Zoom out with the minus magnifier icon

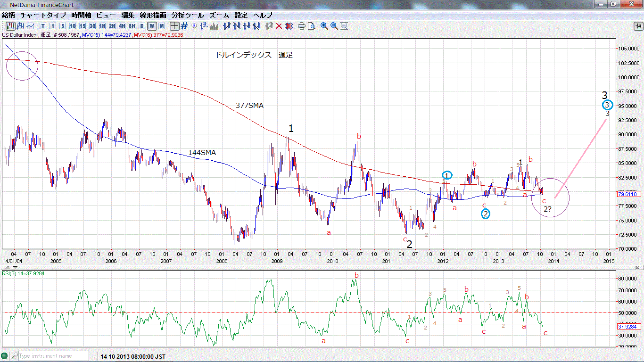pyautogui.click(x=334, y=26)
